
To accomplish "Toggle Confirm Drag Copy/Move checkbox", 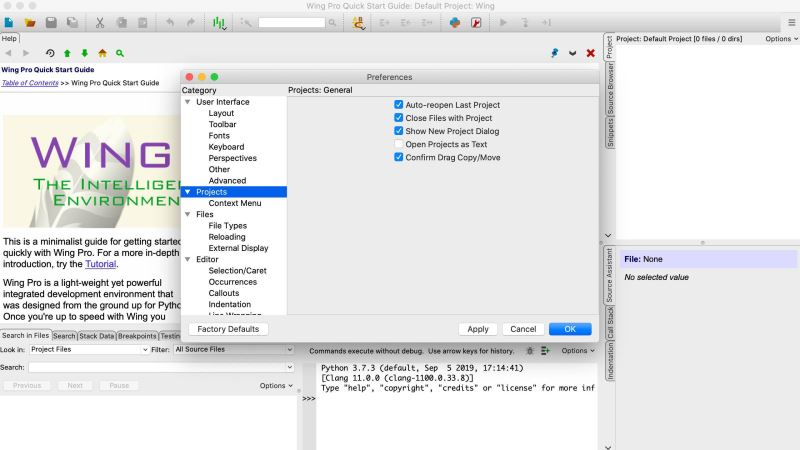I will (398, 157).
